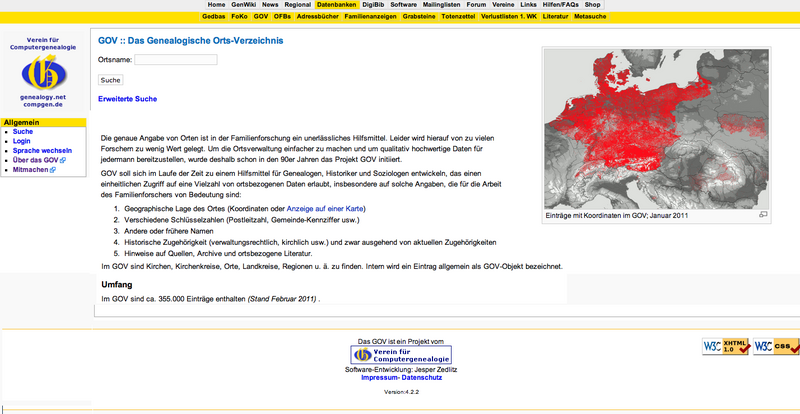Open the Login link in sidebar
The height and width of the screenshot is (414, 800).
point(22,141)
